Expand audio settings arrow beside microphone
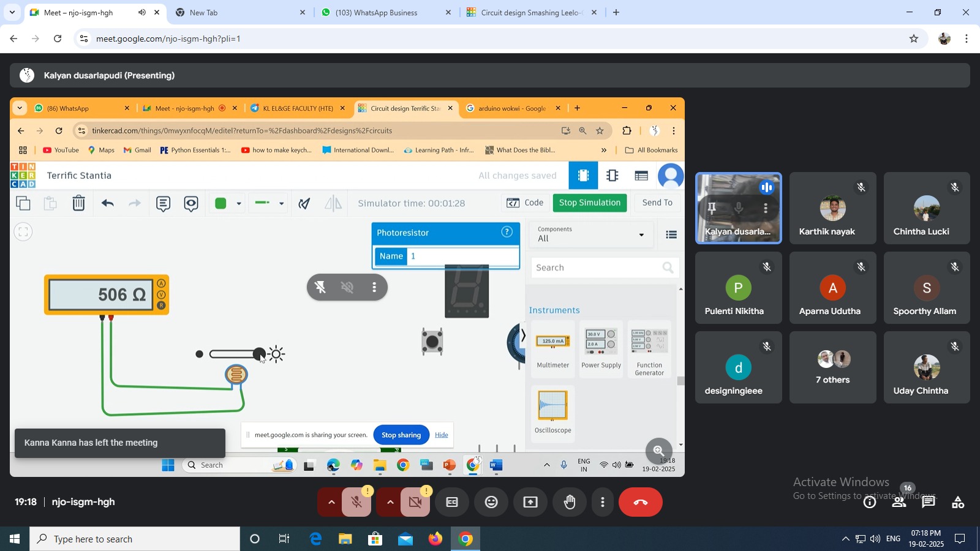 pos(331,503)
